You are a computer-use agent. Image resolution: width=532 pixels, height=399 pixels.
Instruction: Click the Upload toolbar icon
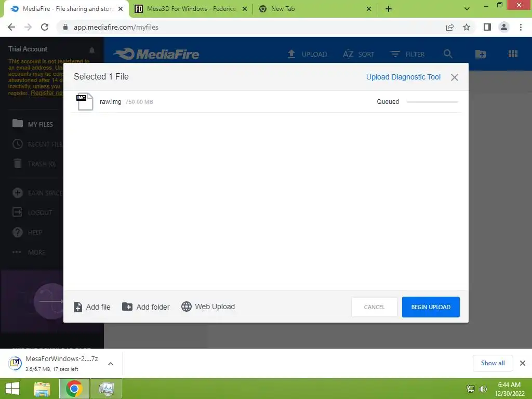(x=291, y=54)
